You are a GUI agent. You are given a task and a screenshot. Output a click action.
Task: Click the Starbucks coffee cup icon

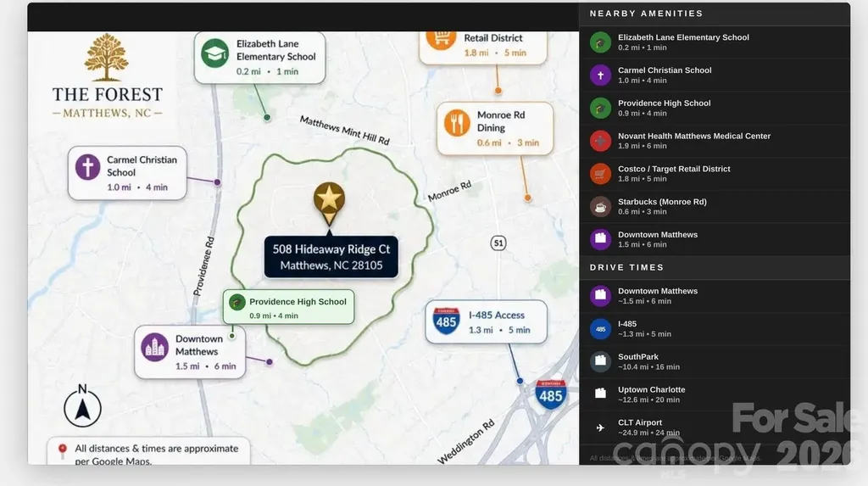point(600,207)
